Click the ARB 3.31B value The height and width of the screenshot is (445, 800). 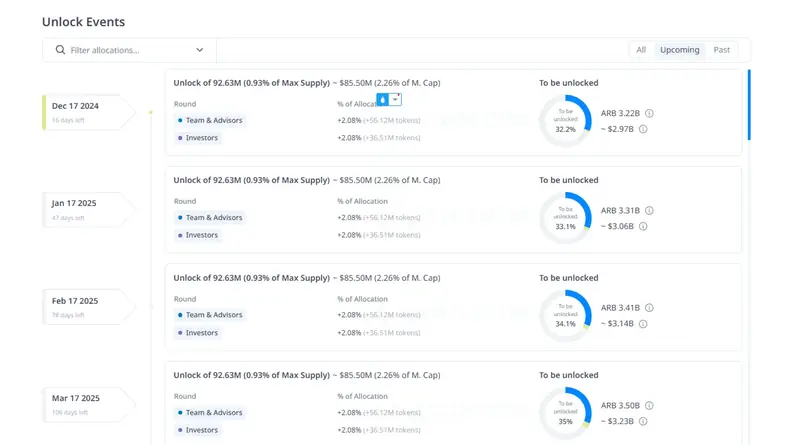[x=620, y=210]
